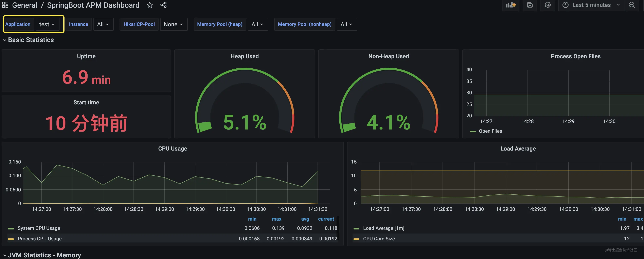Sort CPU legend by max column
This screenshot has height=259, width=644.
[x=276, y=219]
